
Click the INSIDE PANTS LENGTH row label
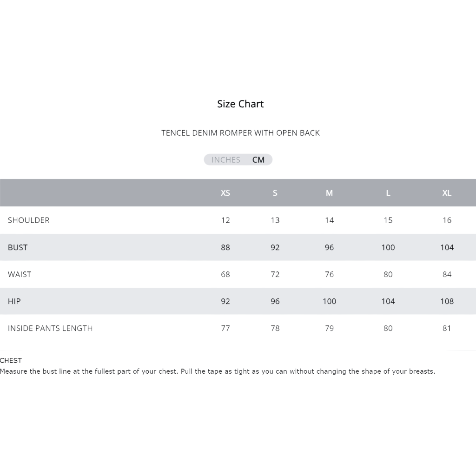pyautogui.click(x=50, y=328)
